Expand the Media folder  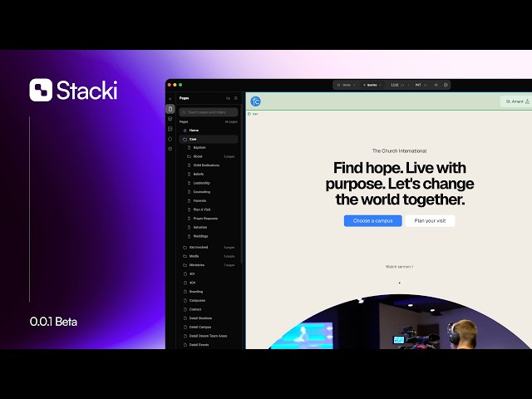pyautogui.click(x=209, y=256)
